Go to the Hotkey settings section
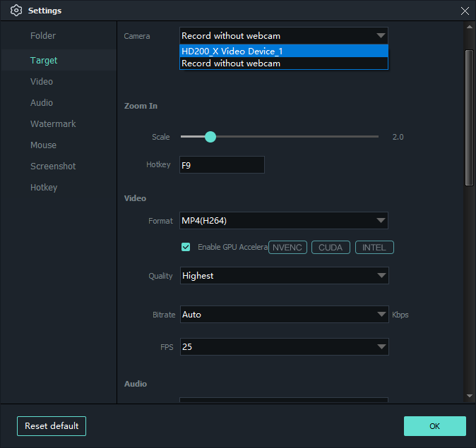 click(44, 188)
